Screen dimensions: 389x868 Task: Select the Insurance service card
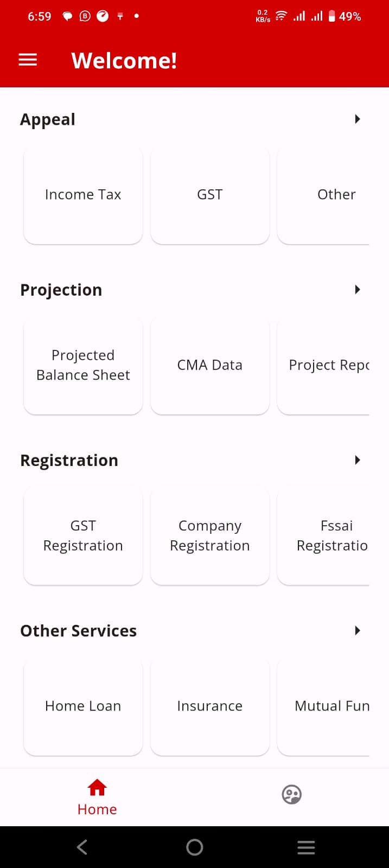(x=210, y=706)
